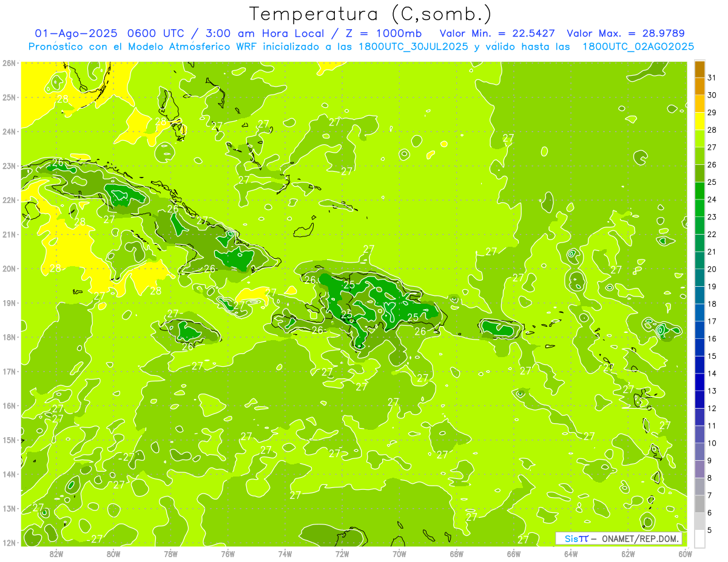Click the "10" label on the color scale
The image size is (728, 562).
pyautogui.click(x=712, y=443)
